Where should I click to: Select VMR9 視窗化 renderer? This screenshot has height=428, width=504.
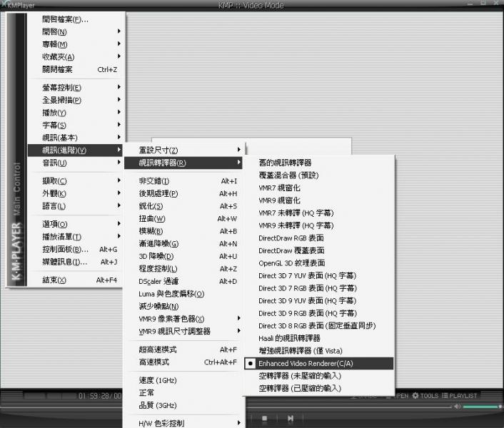coord(318,200)
